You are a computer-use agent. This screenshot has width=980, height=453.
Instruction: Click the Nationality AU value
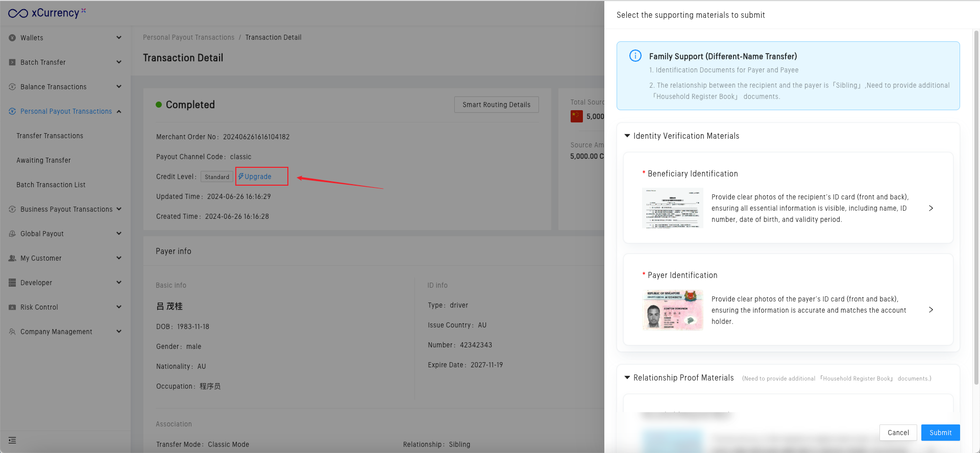[x=202, y=366]
